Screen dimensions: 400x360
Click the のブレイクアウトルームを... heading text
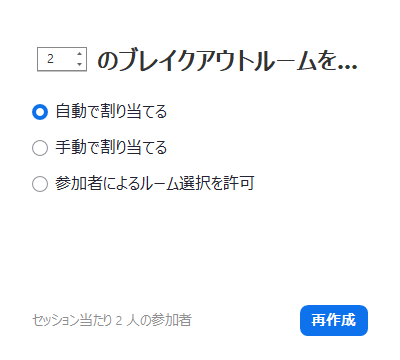point(227,61)
